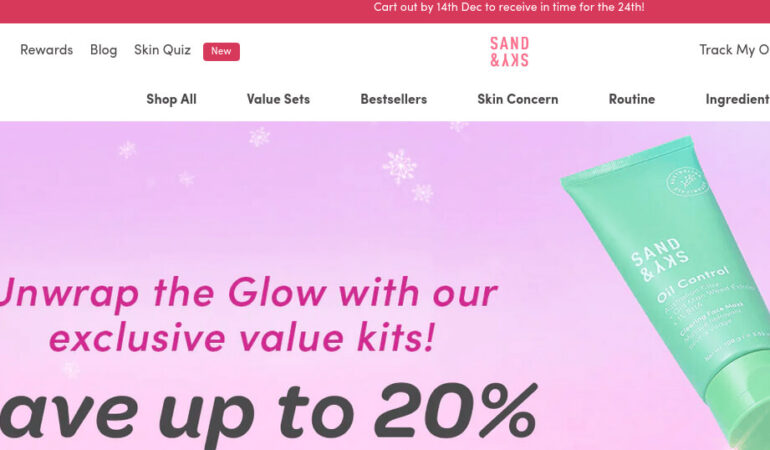Go to the Blog
Screen dimensions: 770x450
104,50
